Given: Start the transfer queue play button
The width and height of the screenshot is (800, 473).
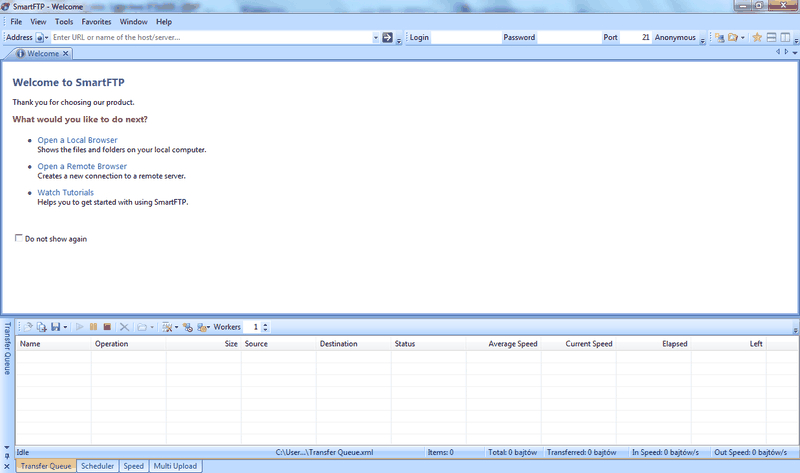Looking at the screenshot, I should tap(80, 327).
